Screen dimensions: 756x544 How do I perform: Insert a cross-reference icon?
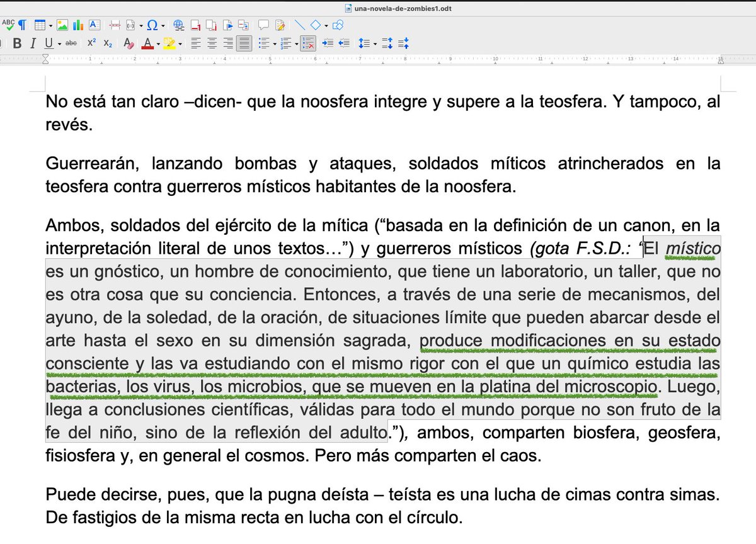tap(244, 25)
